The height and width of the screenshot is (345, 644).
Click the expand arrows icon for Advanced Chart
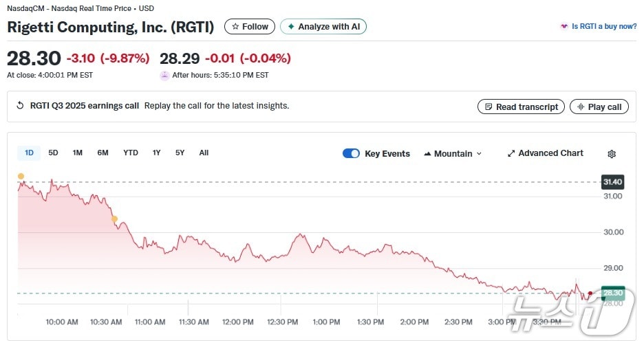tap(511, 154)
